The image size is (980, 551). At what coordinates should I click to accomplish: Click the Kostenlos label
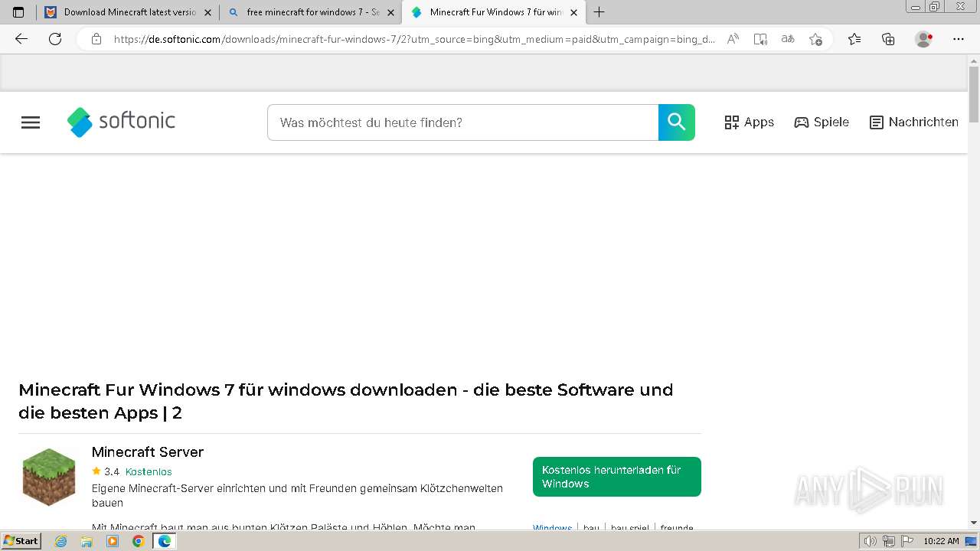click(x=149, y=471)
